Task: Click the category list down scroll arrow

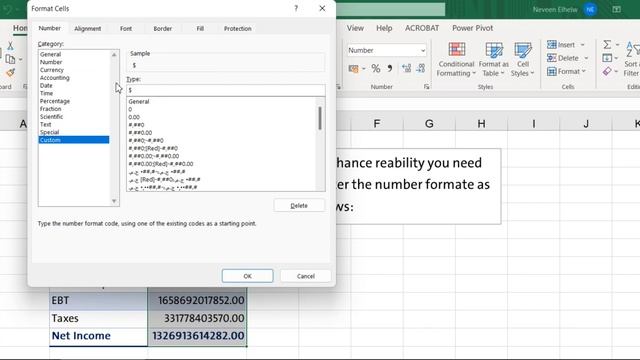Action: (114, 201)
